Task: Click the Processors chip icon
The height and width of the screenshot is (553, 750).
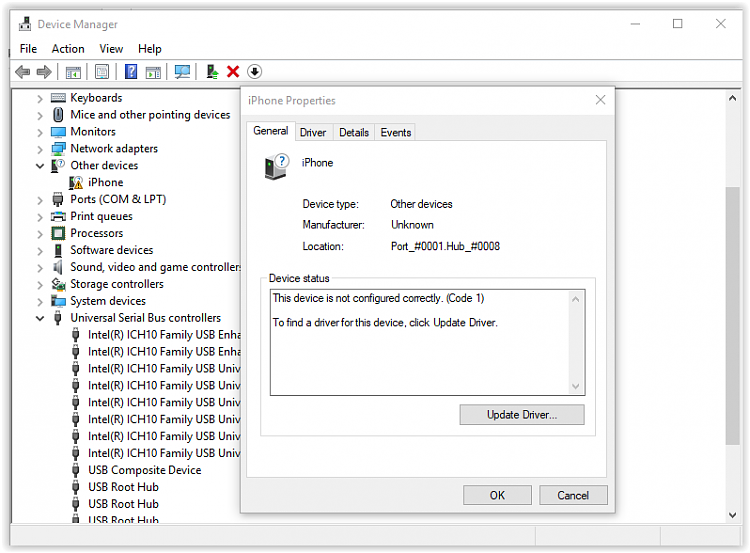Action: [x=58, y=233]
